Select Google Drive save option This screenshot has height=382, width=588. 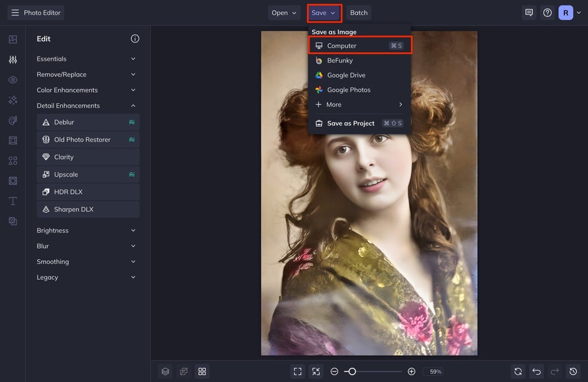(x=346, y=75)
